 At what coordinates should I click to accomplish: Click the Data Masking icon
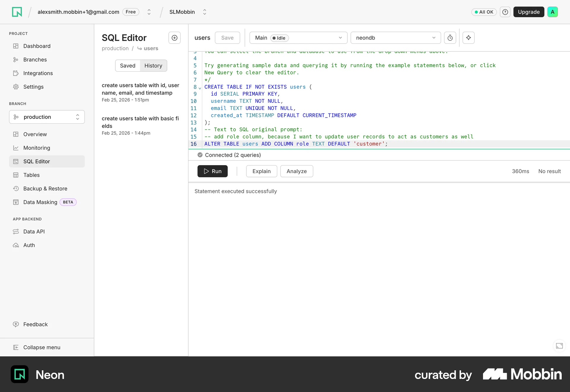[x=16, y=202]
